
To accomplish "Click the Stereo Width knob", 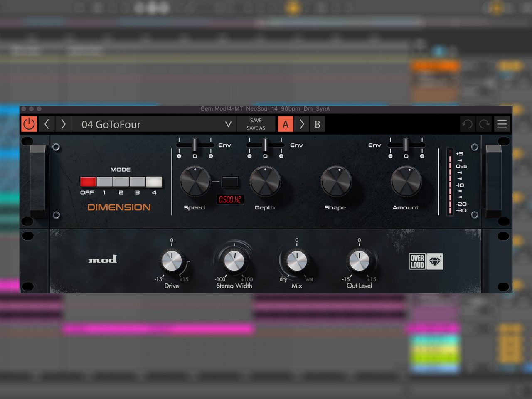I will (234, 261).
